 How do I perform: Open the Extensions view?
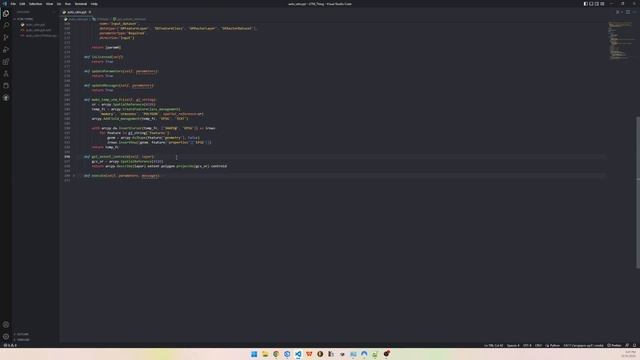pos(6,62)
